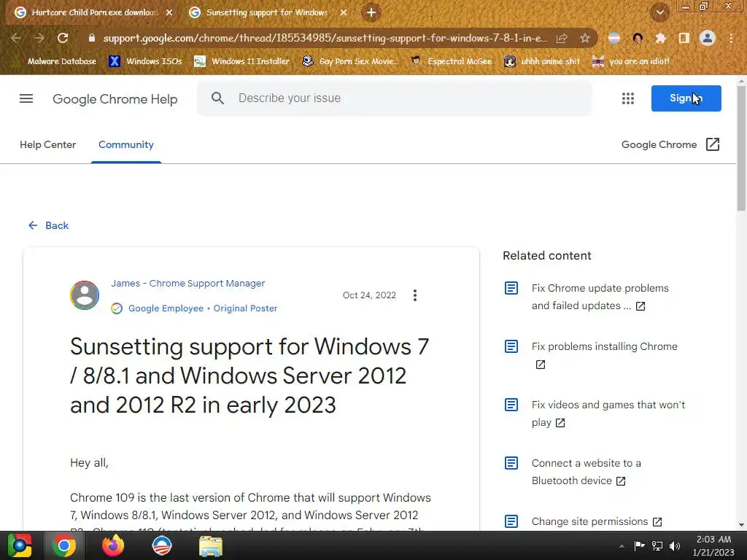The width and height of the screenshot is (747, 560).
Task: Click the vertical page scrollbar thumb
Action: coord(741,149)
